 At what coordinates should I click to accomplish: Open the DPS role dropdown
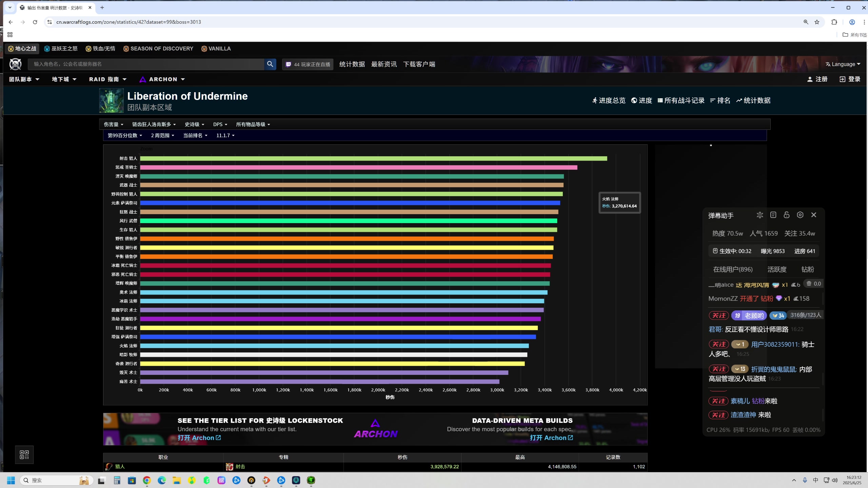coord(220,124)
